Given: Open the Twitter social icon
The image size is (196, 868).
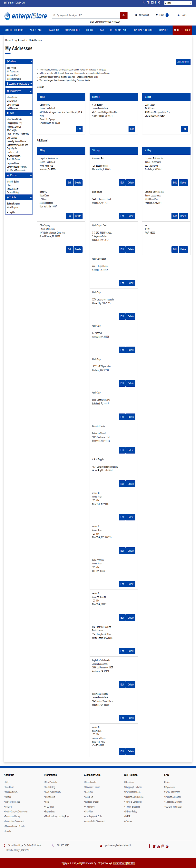Looking at the screenshot, I should [154, 846].
